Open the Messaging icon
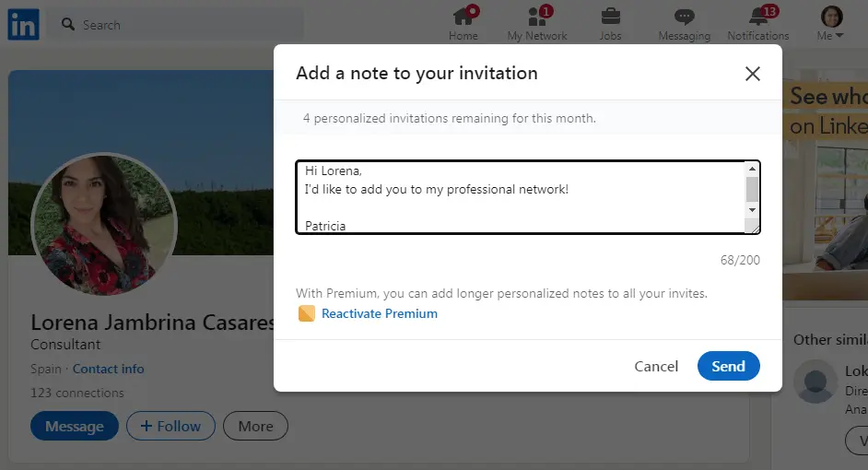Screen dimensions: 868x470 [x=684, y=17]
